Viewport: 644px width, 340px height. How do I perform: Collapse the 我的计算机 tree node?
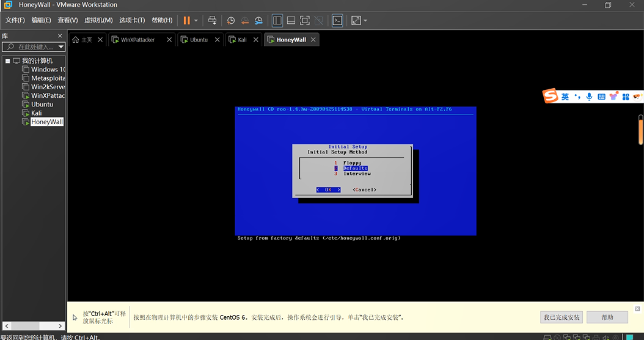[7, 61]
